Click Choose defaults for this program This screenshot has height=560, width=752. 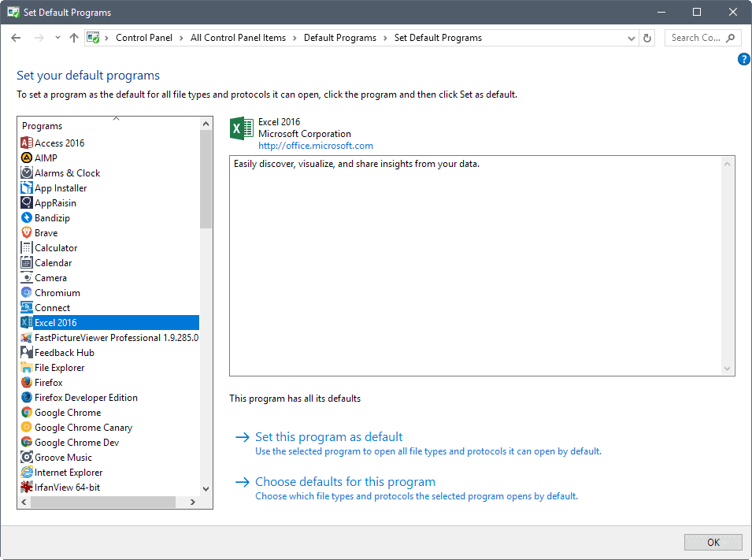pyautogui.click(x=346, y=481)
